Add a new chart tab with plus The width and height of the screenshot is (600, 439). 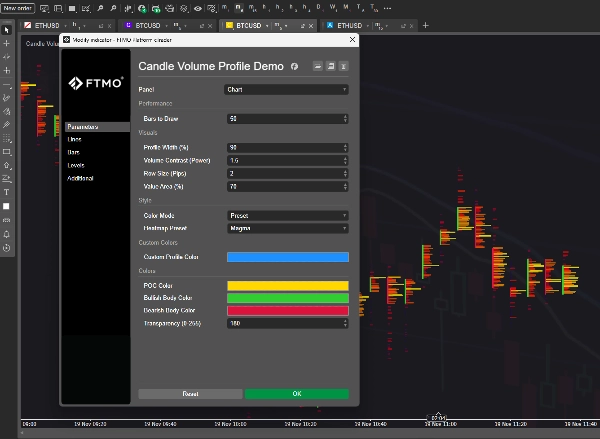(426, 26)
